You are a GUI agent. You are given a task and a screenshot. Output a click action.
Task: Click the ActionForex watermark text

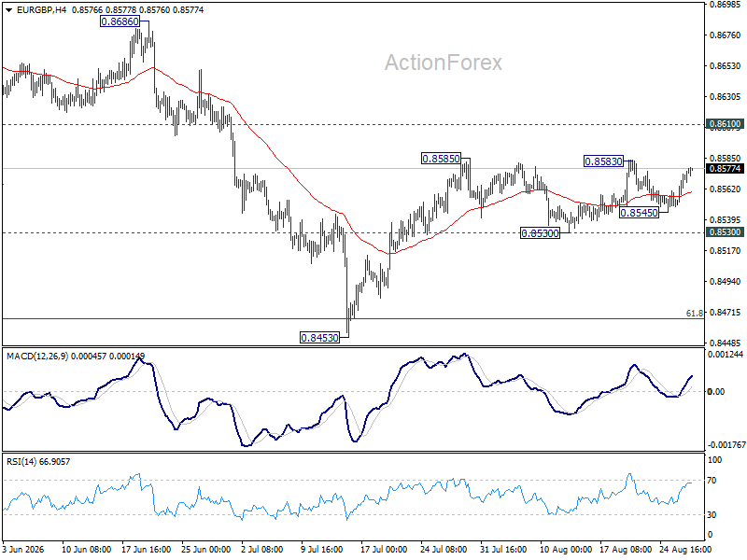pos(443,63)
